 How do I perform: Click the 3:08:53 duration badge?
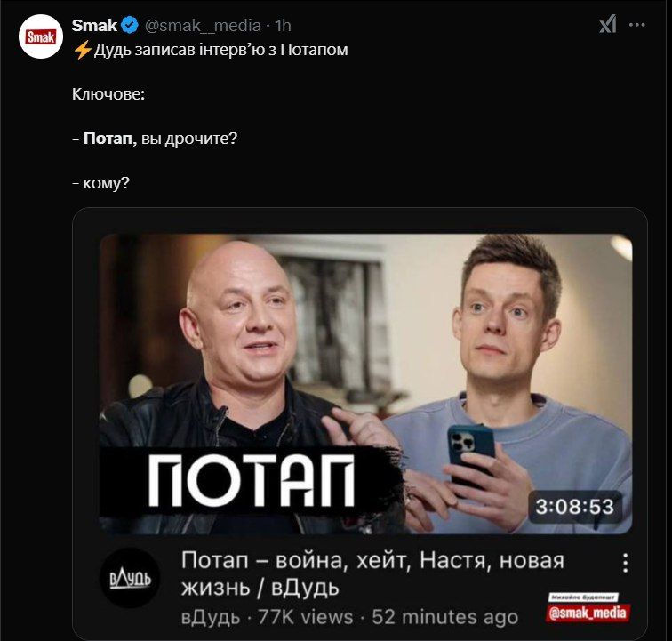[575, 507]
